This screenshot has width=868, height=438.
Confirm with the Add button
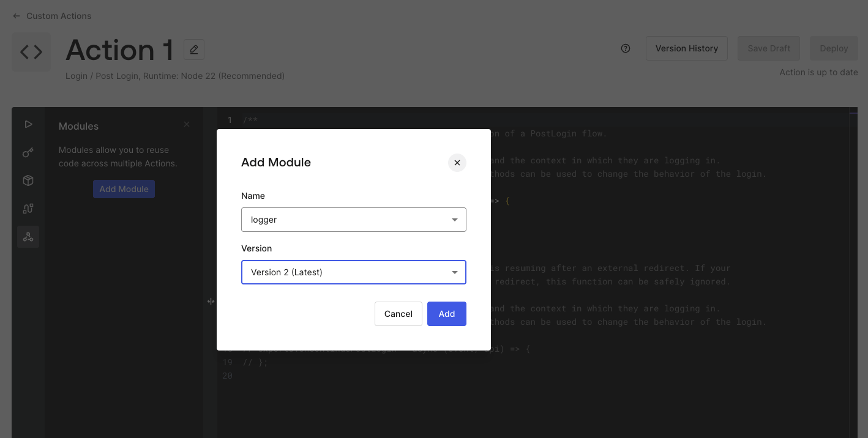coord(447,314)
